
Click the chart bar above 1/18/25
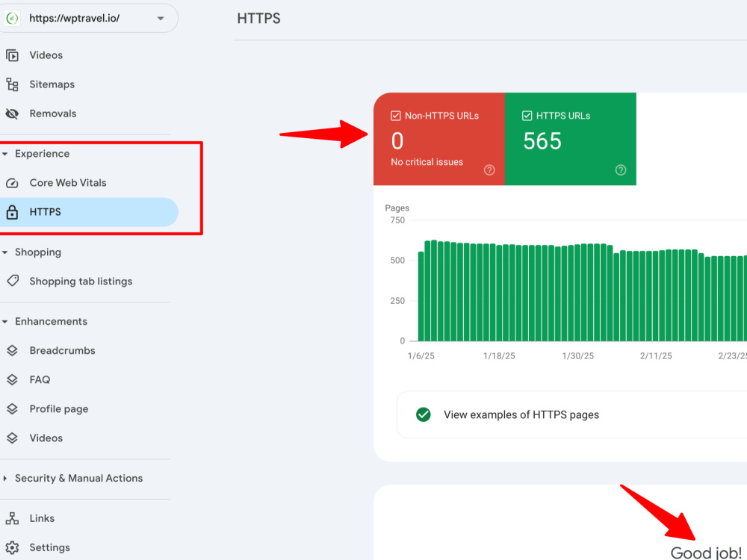click(x=499, y=293)
